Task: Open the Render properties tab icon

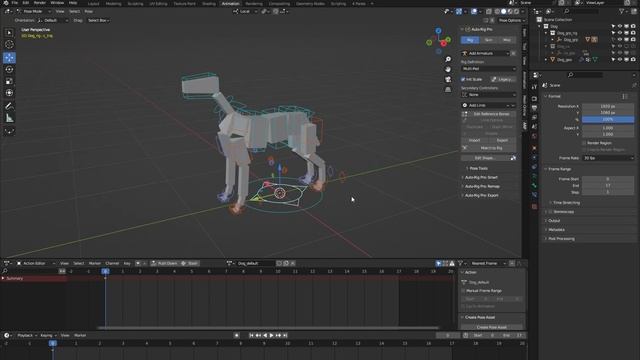Action: [x=534, y=98]
